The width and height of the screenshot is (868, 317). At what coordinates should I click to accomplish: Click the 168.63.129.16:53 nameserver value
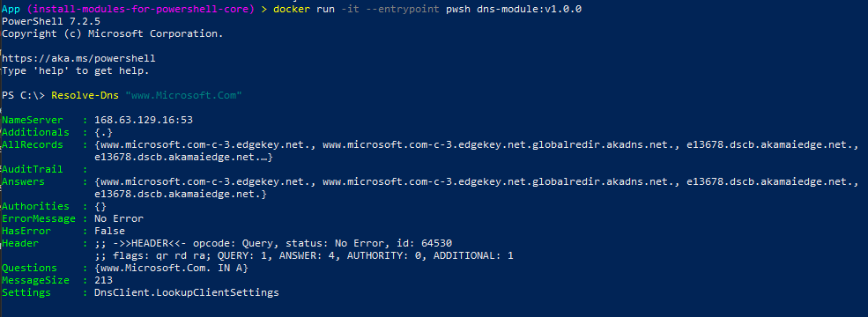[144, 120]
